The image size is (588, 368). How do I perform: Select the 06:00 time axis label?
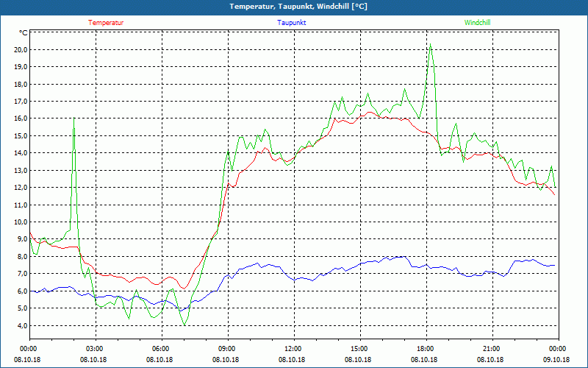click(161, 348)
